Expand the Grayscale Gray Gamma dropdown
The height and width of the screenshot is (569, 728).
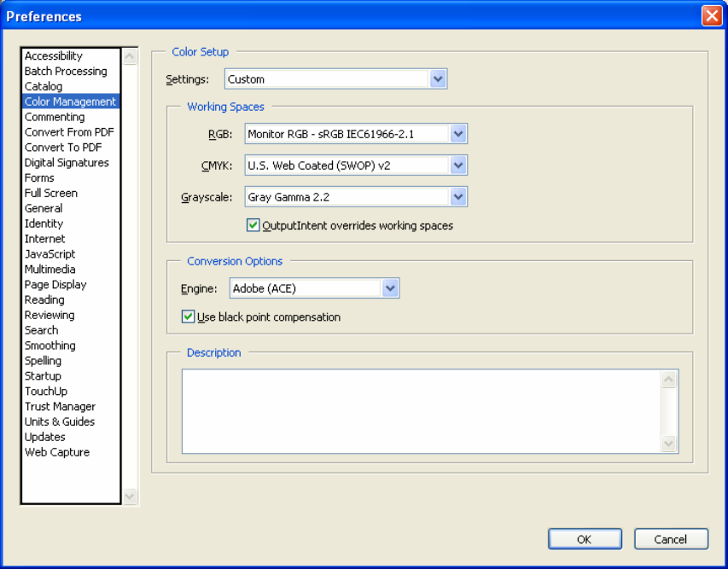tap(458, 197)
